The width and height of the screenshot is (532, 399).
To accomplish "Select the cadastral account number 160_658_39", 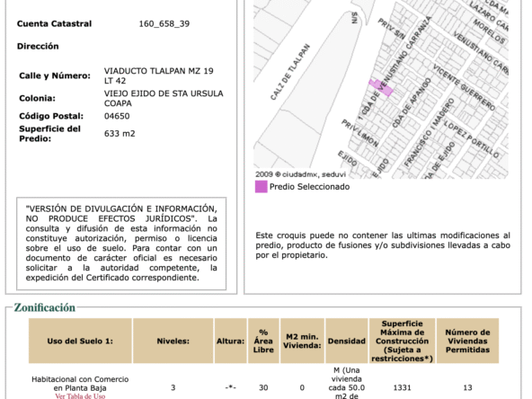I will [164, 23].
